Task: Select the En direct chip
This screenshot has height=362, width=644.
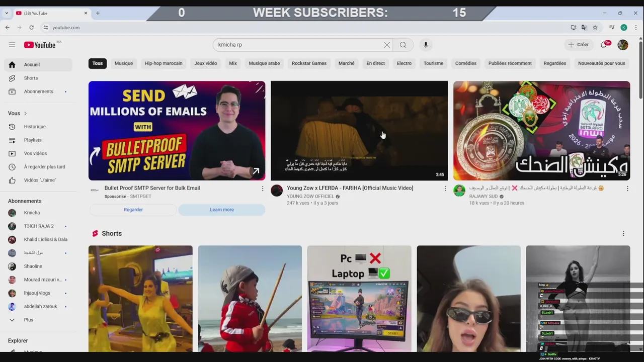Action: 375,63
